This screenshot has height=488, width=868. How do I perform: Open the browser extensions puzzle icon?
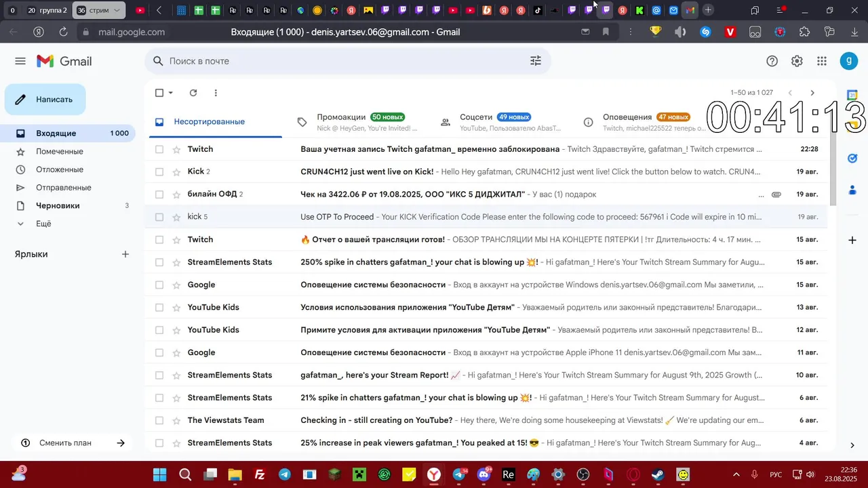805,32
